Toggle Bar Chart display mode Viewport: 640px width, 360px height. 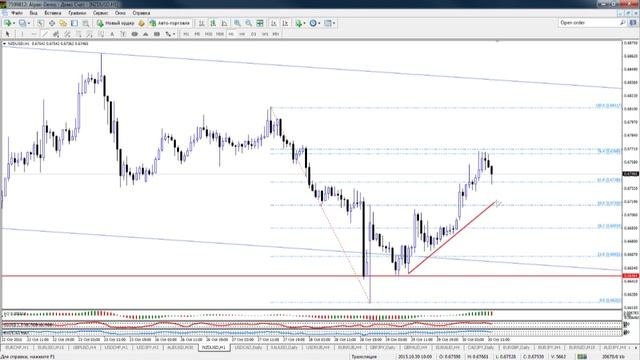pos(201,23)
